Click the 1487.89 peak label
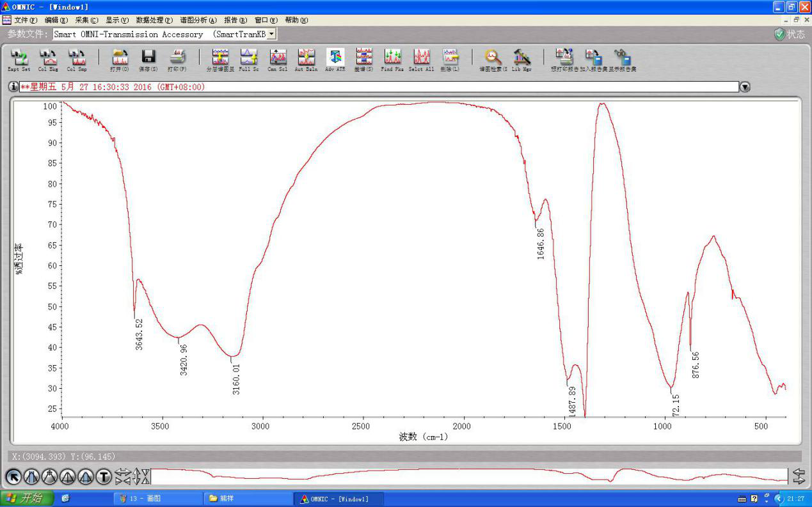The image size is (812, 507). pos(572,402)
